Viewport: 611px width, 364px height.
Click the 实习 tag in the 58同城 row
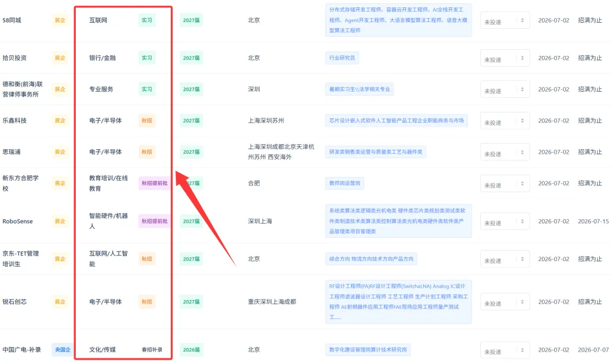coord(147,20)
